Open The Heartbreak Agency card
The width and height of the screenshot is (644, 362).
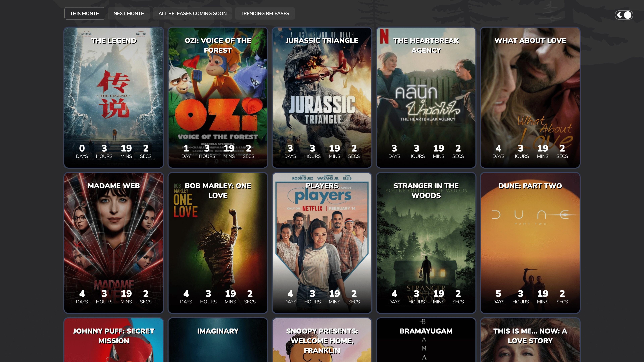pos(426,97)
